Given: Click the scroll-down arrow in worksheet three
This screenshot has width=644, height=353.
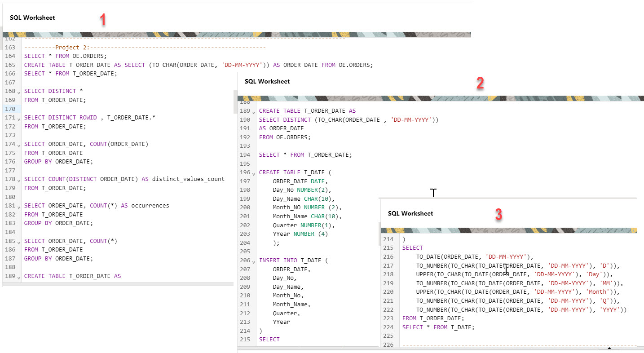Looking at the screenshot, I should coord(610,348).
